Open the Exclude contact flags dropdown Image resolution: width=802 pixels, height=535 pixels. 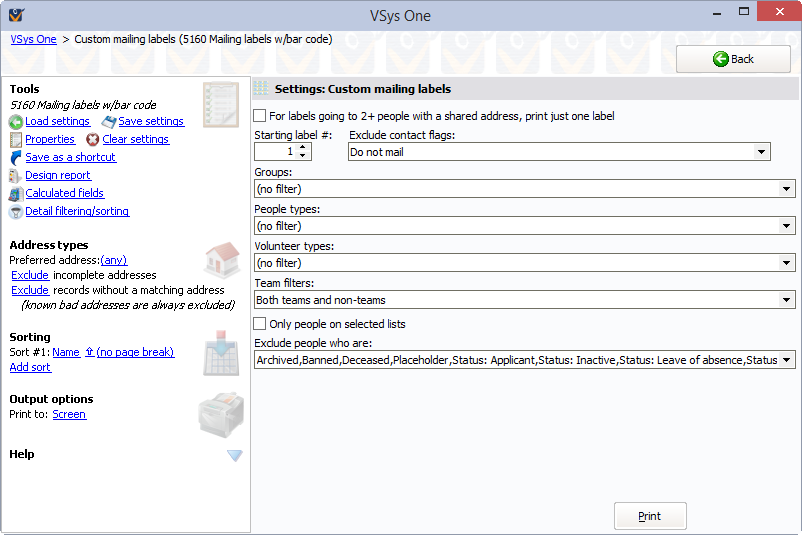pos(761,152)
